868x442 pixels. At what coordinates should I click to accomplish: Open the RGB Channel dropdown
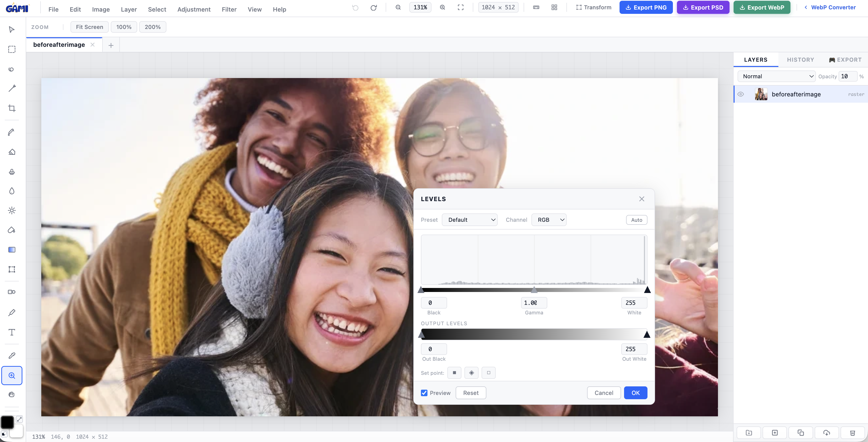tap(549, 220)
